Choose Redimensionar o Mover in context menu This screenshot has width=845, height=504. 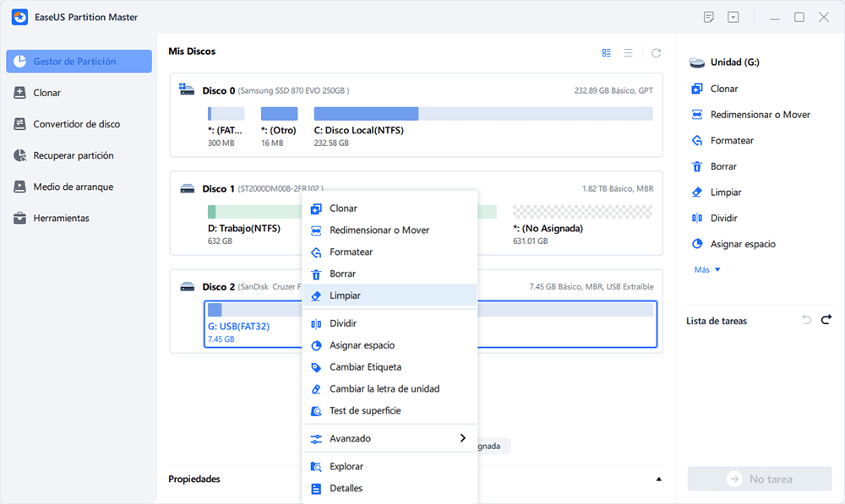(x=390, y=230)
